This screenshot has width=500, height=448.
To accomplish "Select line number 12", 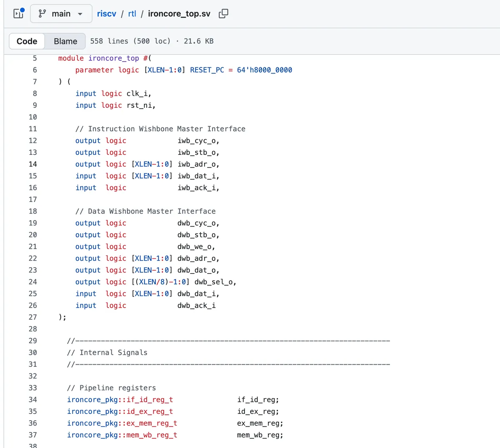I will coord(33,141).
